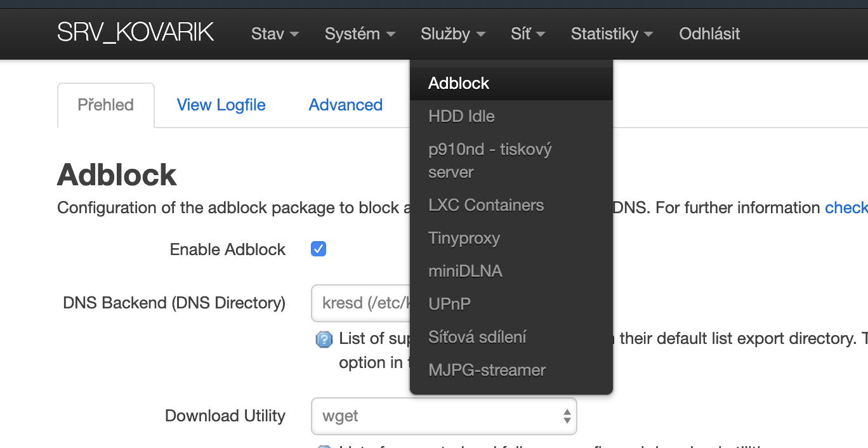
Task: Select the Přehled tab
Action: click(105, 105)
